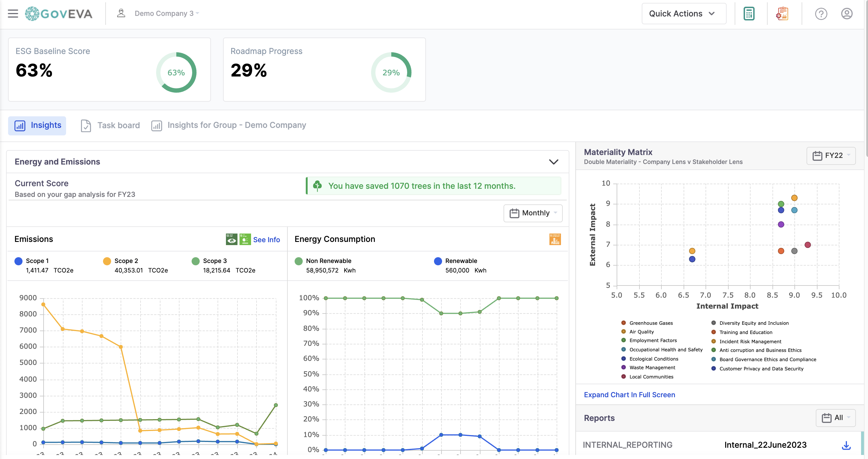Click the SDG 13 climate action icon

pyautogui.click(x=231, y=239)
